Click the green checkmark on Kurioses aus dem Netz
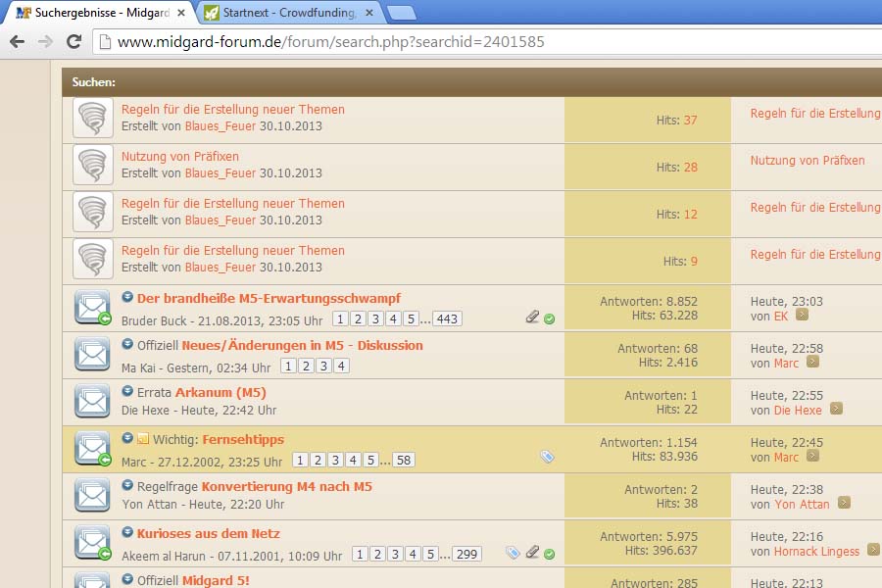Screen dimensions: 882x588 tap(550, 554)
